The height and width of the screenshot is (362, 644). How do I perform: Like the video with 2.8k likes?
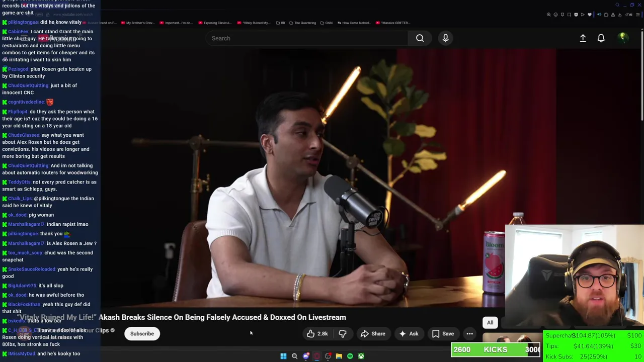317,334
